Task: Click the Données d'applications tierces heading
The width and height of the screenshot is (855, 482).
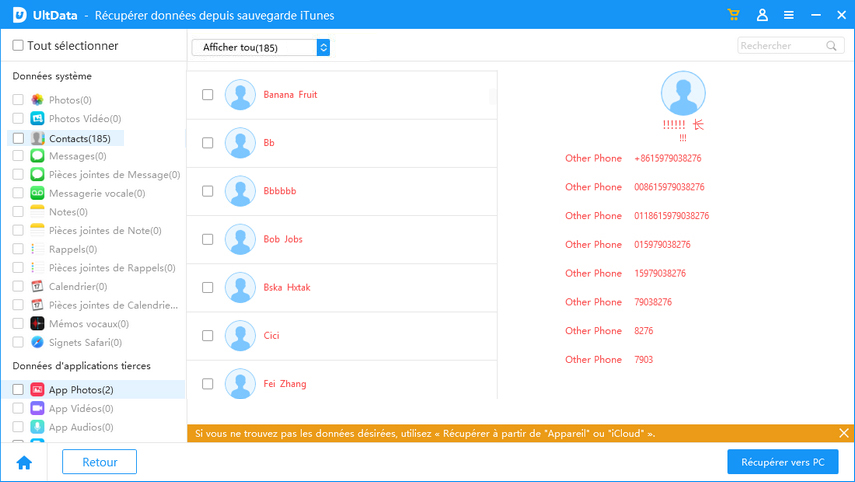Action: 81,366
